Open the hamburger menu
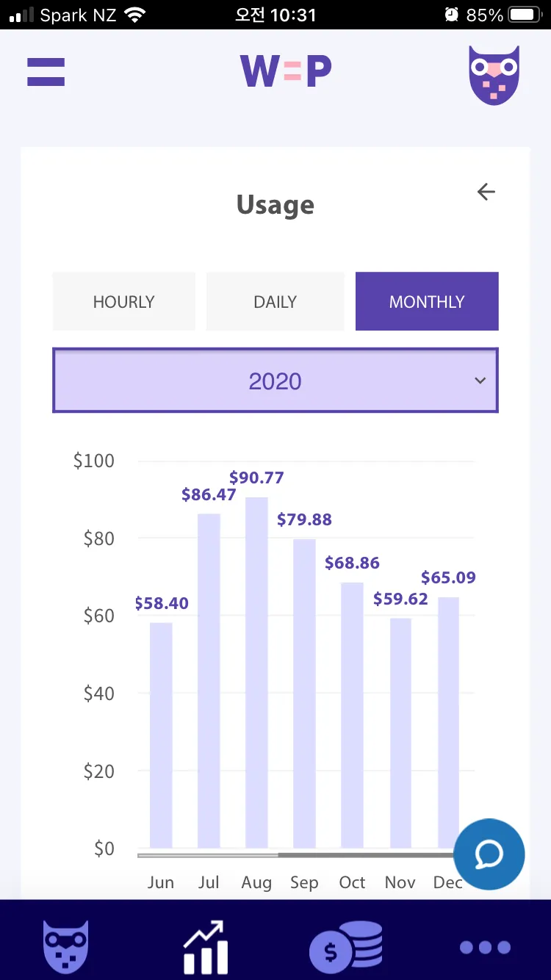Image resolution: width=551 pixels, height=980 pixels. click(x=46, y=72)
